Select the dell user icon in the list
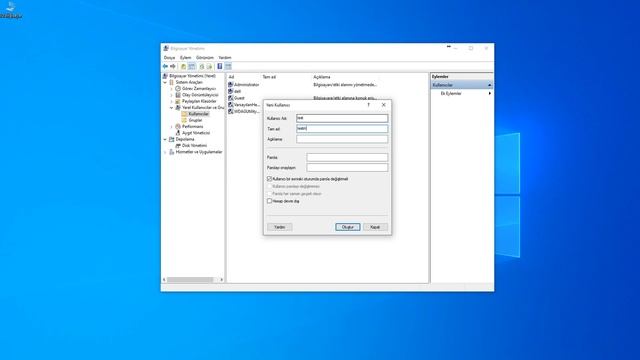Screen dimensions: 640x360 tap(231, 91)
